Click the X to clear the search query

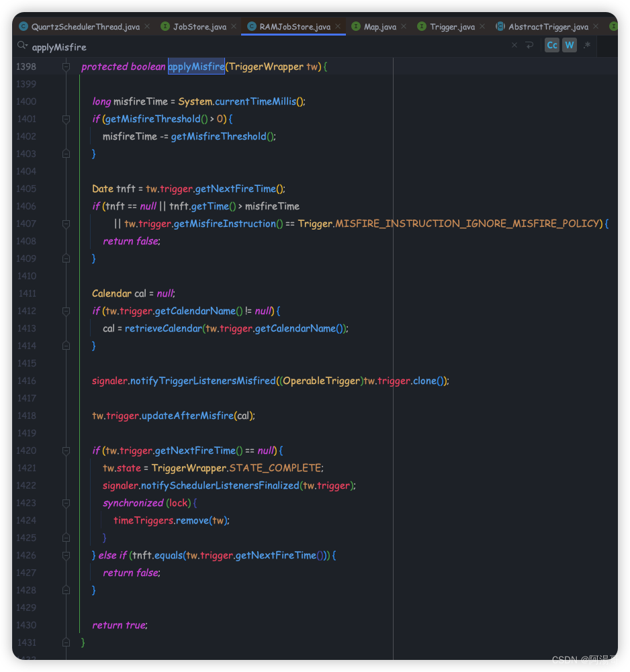514,46
